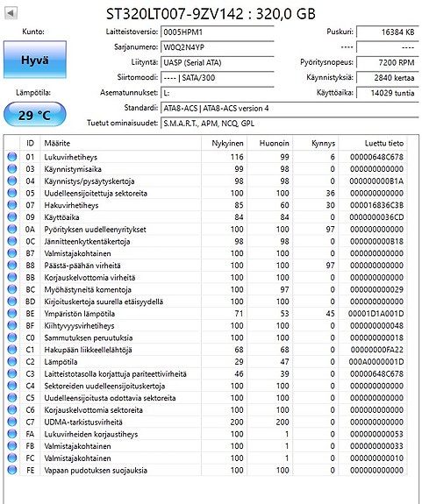
Task: Click status orb for Sektoreiden uudelleensijoituskertoja
Action: click(x=12, y=386)
